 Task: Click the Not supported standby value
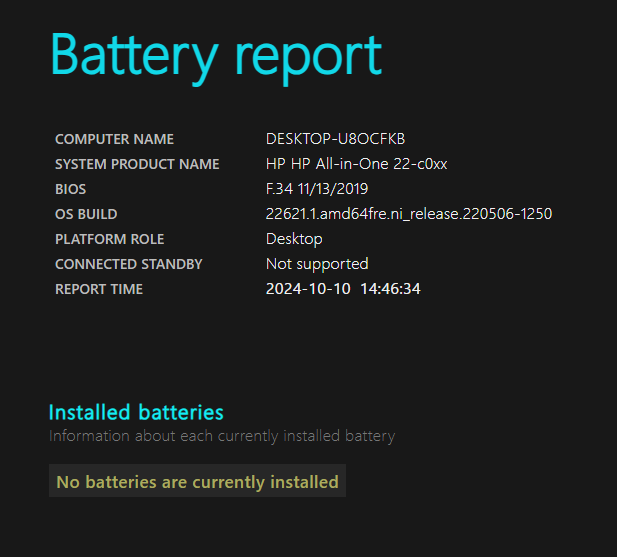tap(317, 264)
